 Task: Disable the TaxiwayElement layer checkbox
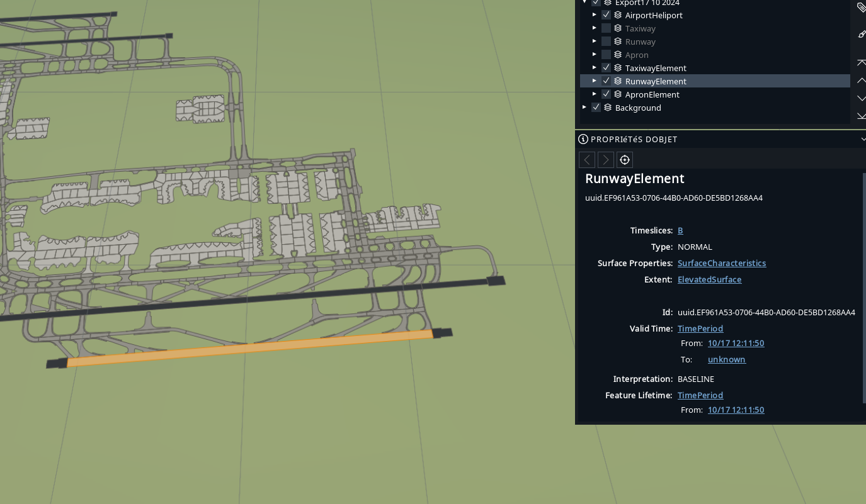[x=606, y=67]
